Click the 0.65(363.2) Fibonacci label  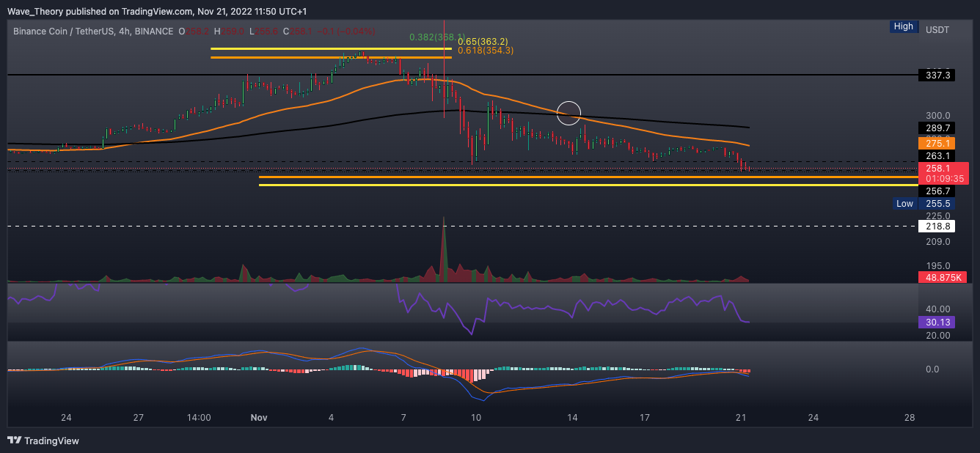point(482,42)
